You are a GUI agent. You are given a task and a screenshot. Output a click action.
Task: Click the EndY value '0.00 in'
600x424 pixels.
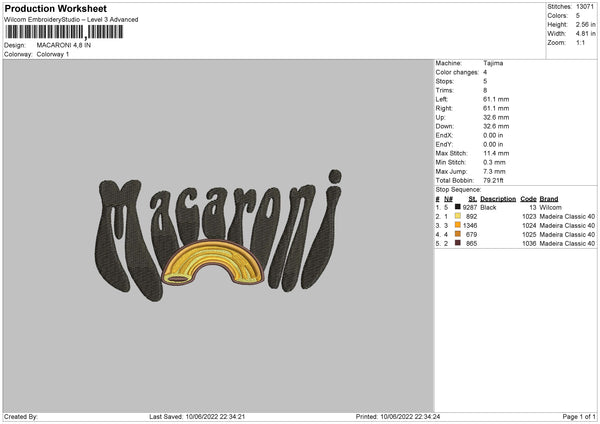tap(493, 144)
